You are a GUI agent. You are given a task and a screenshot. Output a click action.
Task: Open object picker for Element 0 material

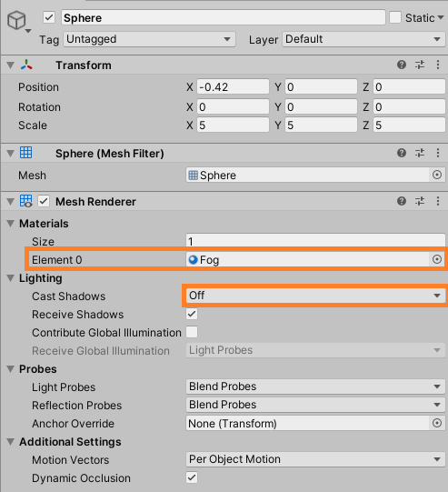coord(437,259)
